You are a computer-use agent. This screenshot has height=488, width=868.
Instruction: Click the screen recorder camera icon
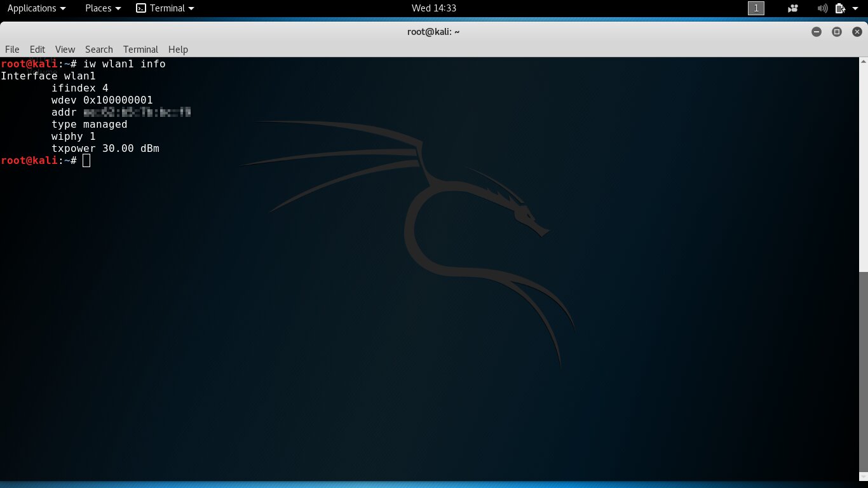point(792,8)
